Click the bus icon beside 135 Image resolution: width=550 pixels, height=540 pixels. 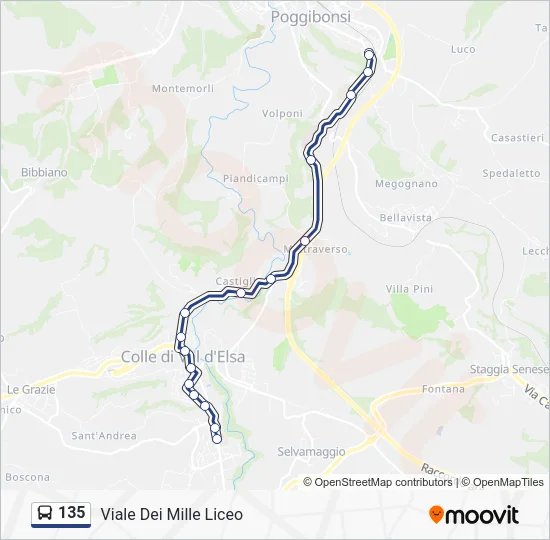coord(45,513)
